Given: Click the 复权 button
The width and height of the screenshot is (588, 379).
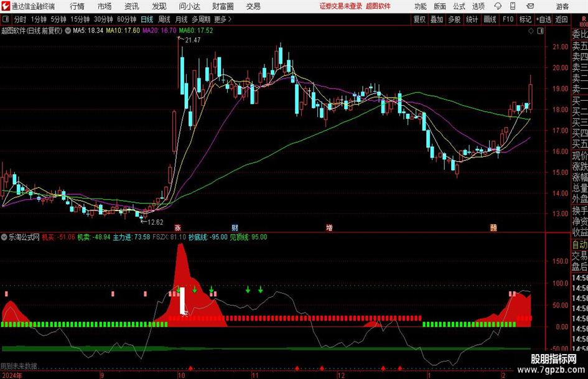Looking at the screenshot, I should pyautogui.click(x=419, y=19).
